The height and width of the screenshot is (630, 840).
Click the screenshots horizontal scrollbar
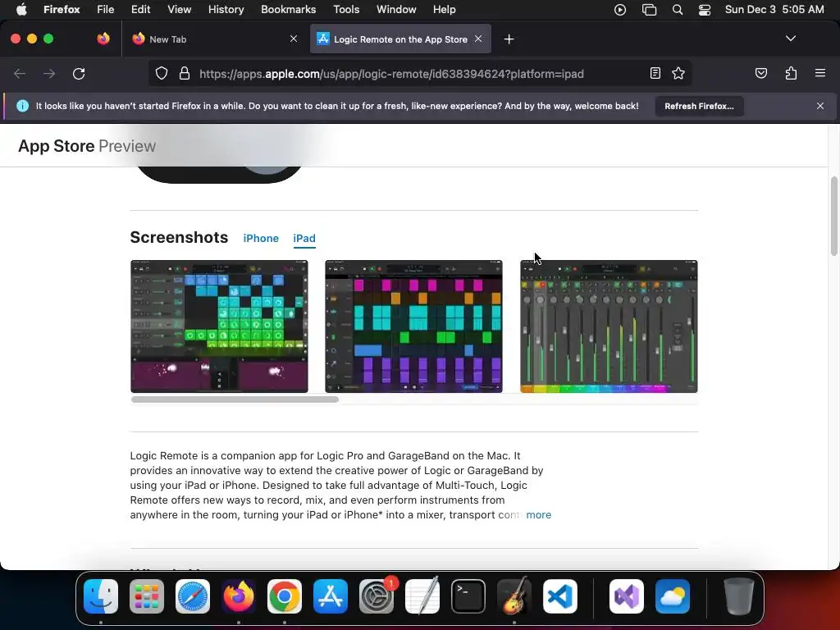(x=235, y=399)
